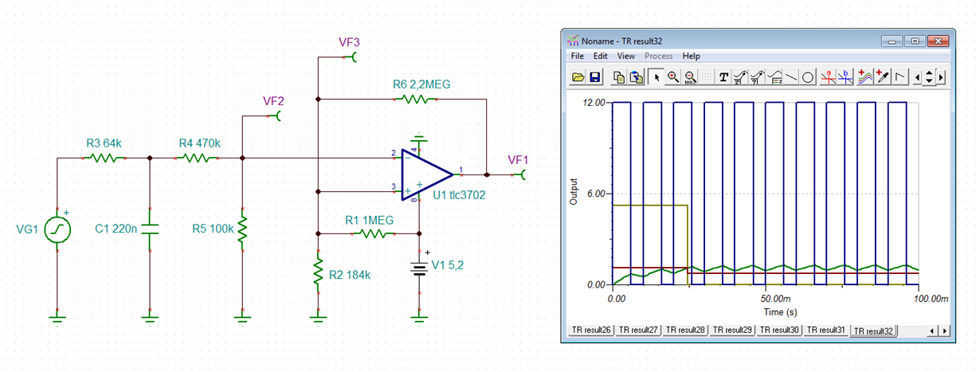Open the View menu
The width and height of the screenshot is (980, 372).
click(626, 57)
